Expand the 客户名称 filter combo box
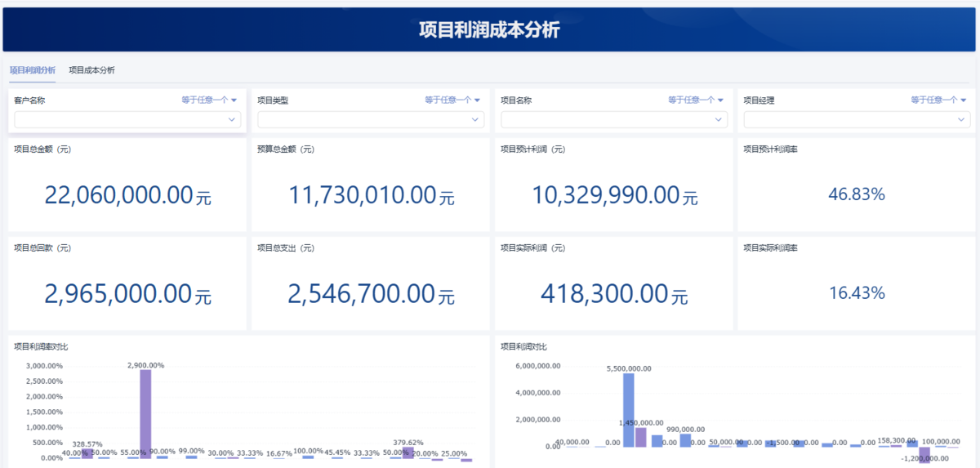Image resolution: width=980 pixels, height=468 pixels. click(127, 119)
